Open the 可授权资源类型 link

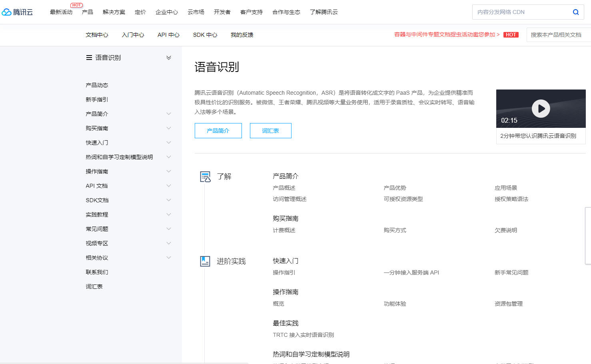[x=403, y=199]
